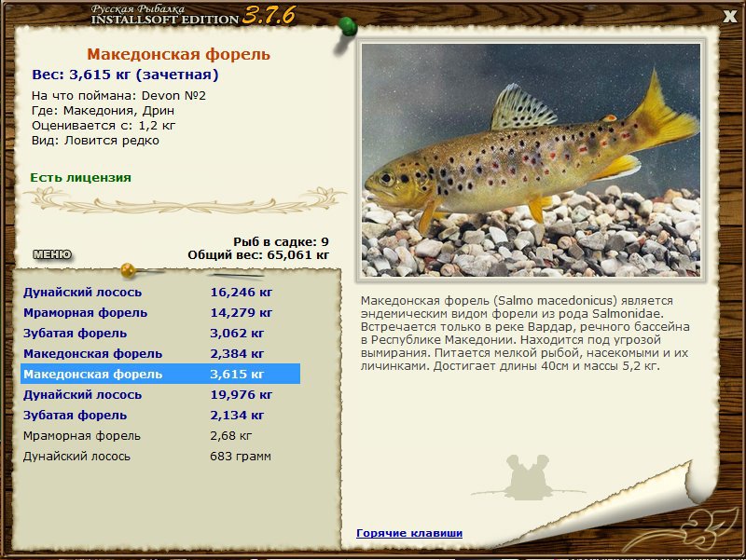This screenshot has height=560, width=746.
Task: Close the fish cage window with X
Action: pos(729,17)
